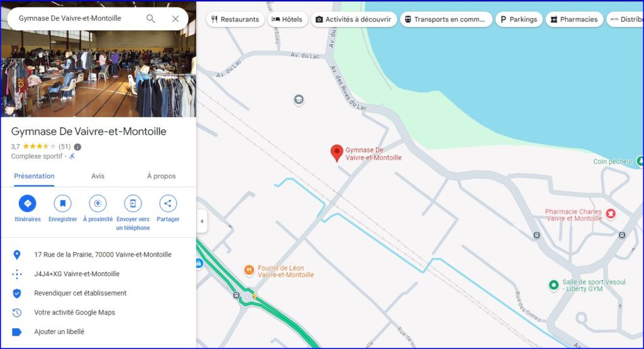Open Itinéraires directions button
This screenshot has width=644, height=349.
point(28,203)
